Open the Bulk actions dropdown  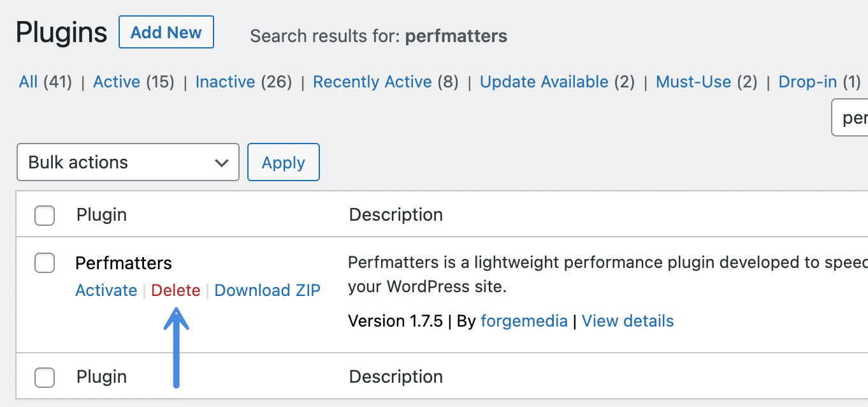tap(127, 162)
